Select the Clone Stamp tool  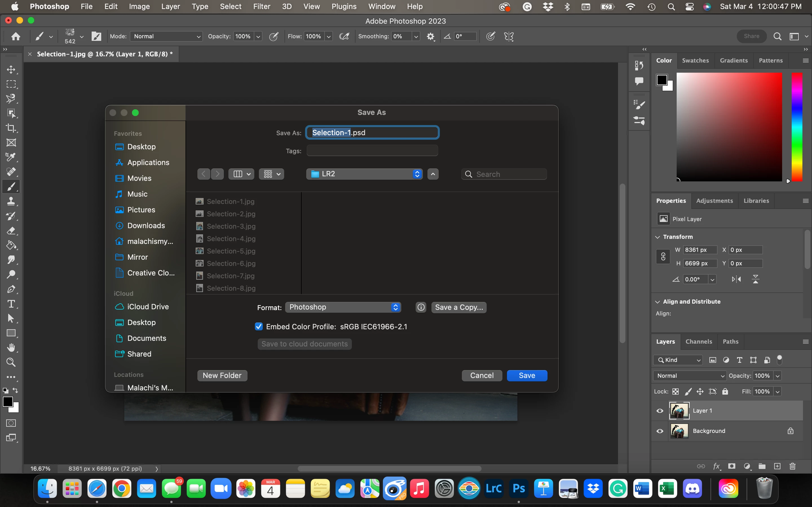(11, 201)
